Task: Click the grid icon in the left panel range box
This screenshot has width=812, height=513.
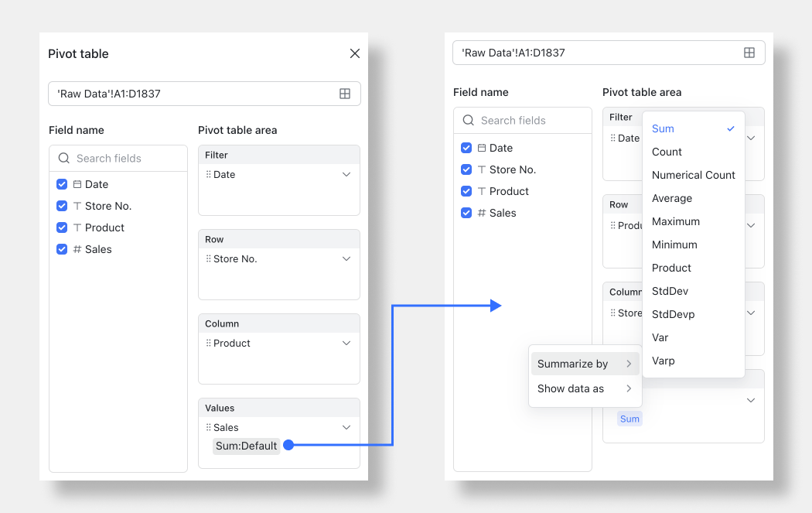Action: tap(345, 93)
